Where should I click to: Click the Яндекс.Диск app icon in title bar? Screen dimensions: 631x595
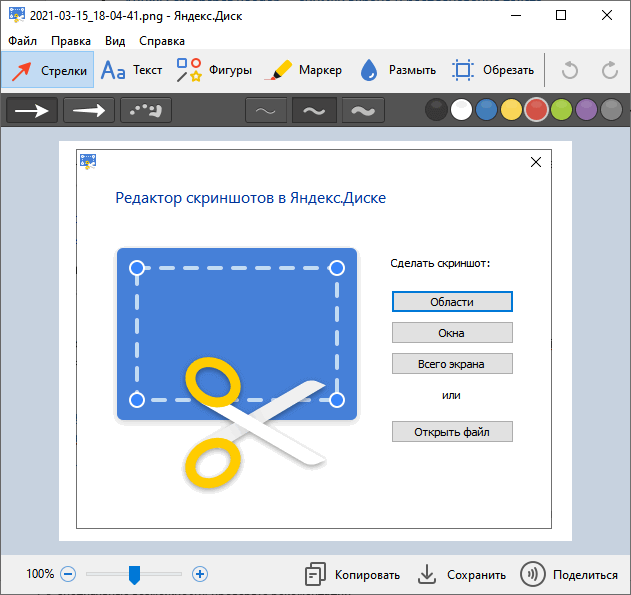(16, 15)
